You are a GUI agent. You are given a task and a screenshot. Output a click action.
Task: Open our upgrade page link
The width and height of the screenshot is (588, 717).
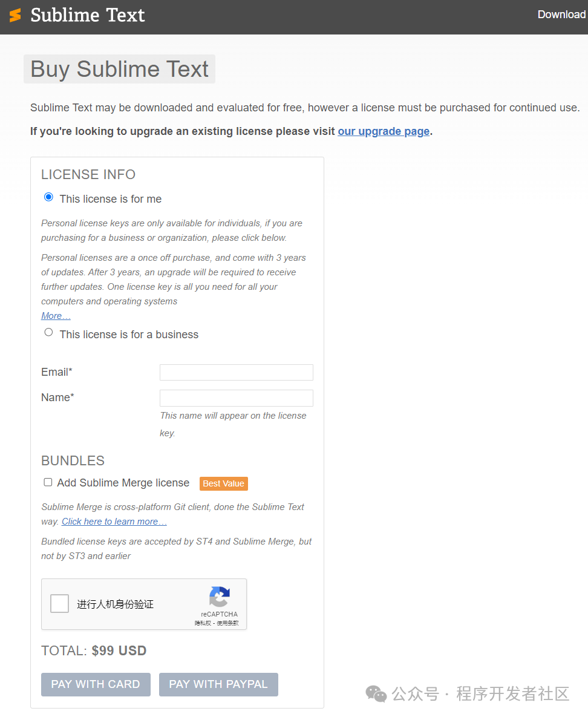click(384, 131)
